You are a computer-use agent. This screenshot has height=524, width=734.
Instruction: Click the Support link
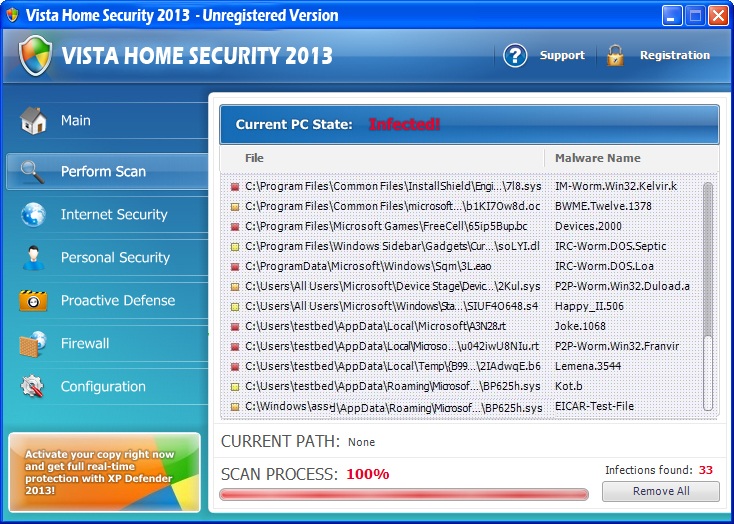point(562,55)
